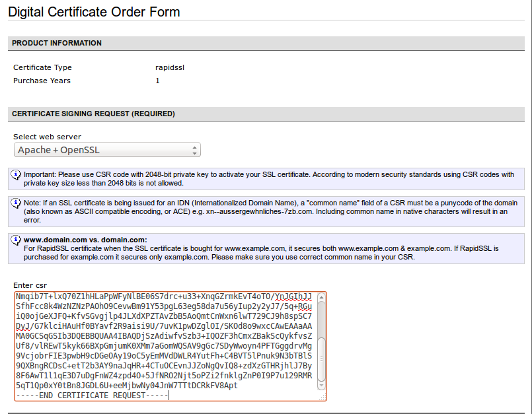Click the CSR line starting "iQ0ojGeXJFQ"

coord(164,316)
